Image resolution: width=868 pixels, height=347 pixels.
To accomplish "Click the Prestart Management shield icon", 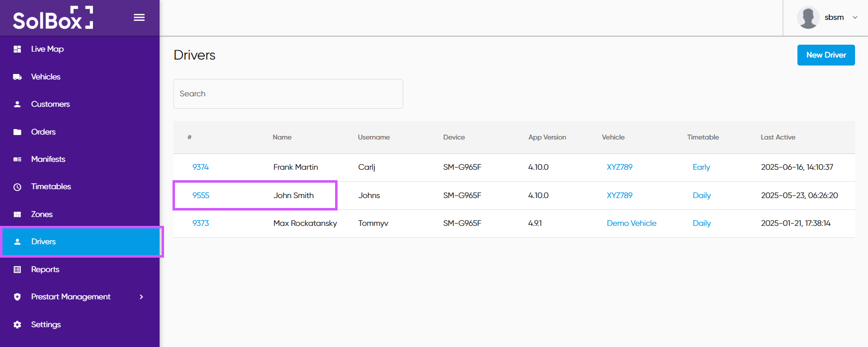I will pyautogui.click(x=17, y=297).
